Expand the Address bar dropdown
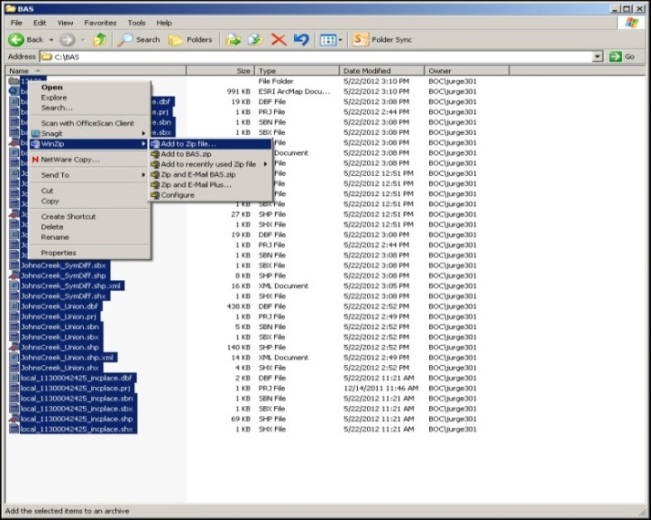651x520 pixels. [x=597, y=57]
